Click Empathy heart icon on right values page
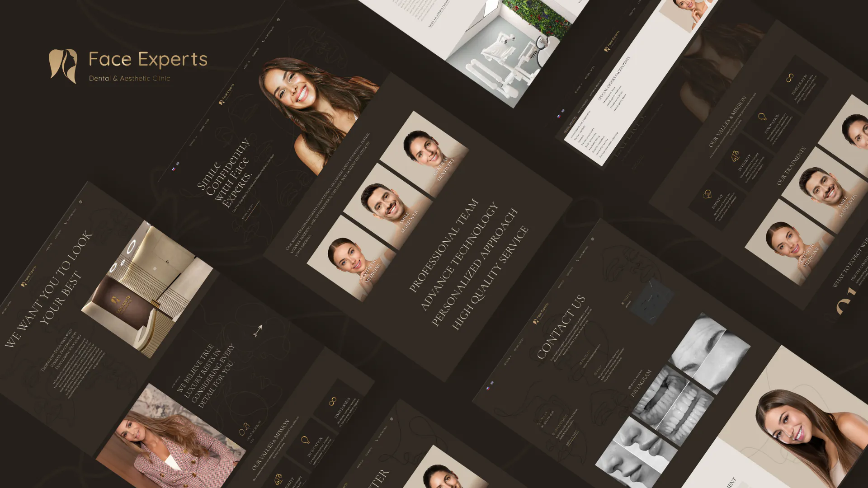 tap(708, 195)
